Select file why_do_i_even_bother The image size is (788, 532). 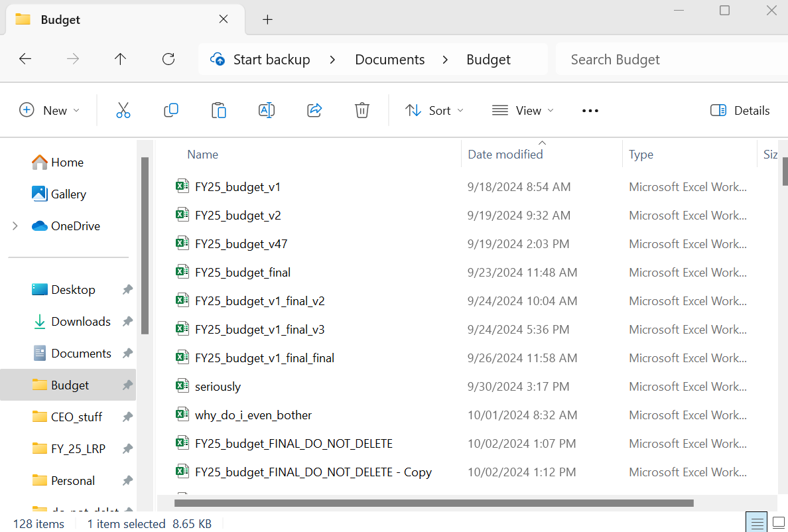point(253,415)
